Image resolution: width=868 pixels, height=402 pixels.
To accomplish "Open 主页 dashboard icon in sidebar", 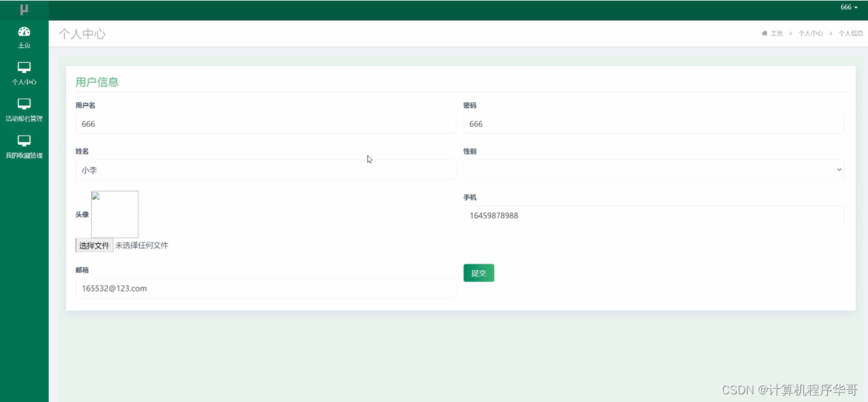I will (x=24, y=32).
